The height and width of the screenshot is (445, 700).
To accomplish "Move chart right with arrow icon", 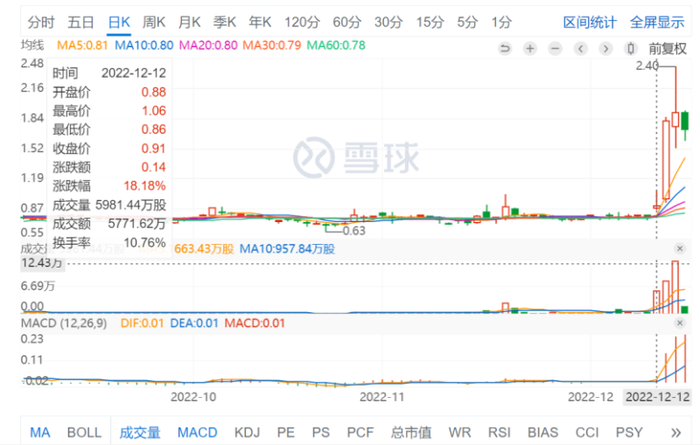I will 605,48.
